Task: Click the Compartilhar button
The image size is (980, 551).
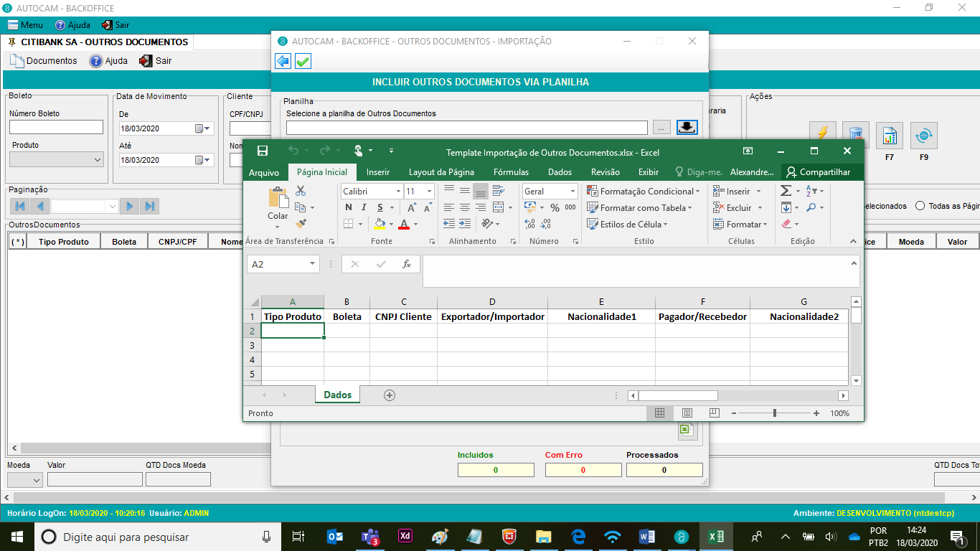Action: point(818,172)
